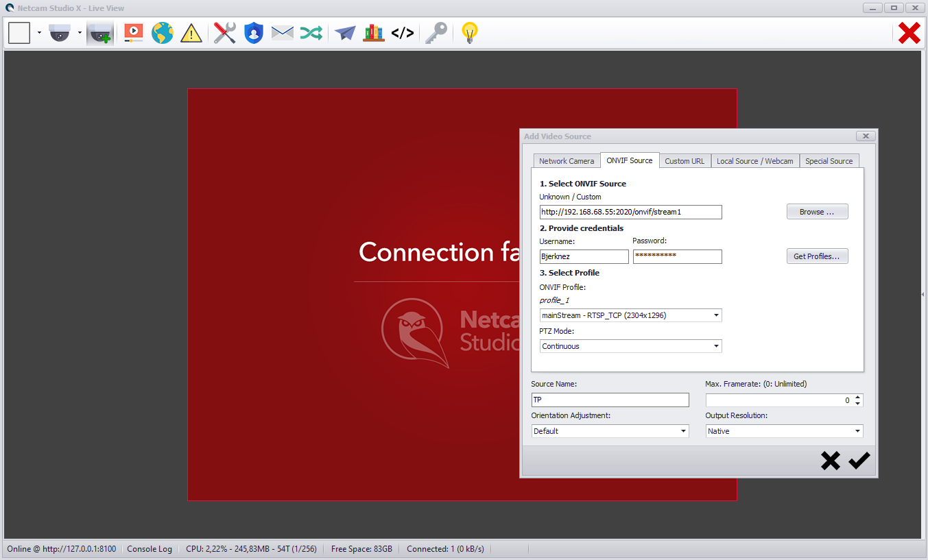Screen dimensions: 928x560
Task: Click the single-view layout square icon
Action: tap(19, 32)
